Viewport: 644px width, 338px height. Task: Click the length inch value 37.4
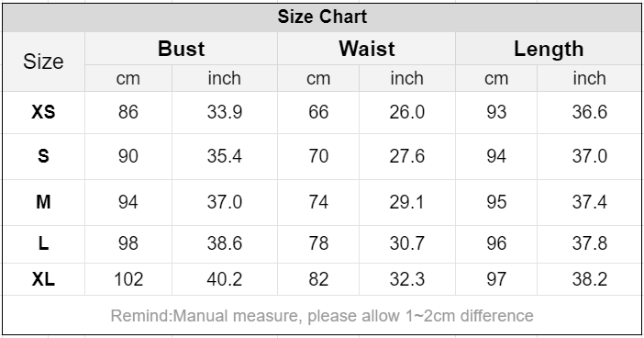(x=589, y=202)
